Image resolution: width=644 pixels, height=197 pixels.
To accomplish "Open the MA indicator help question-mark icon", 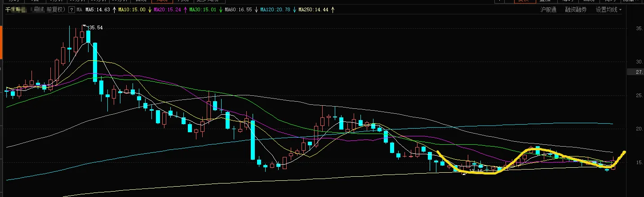I will pos(71,9).
